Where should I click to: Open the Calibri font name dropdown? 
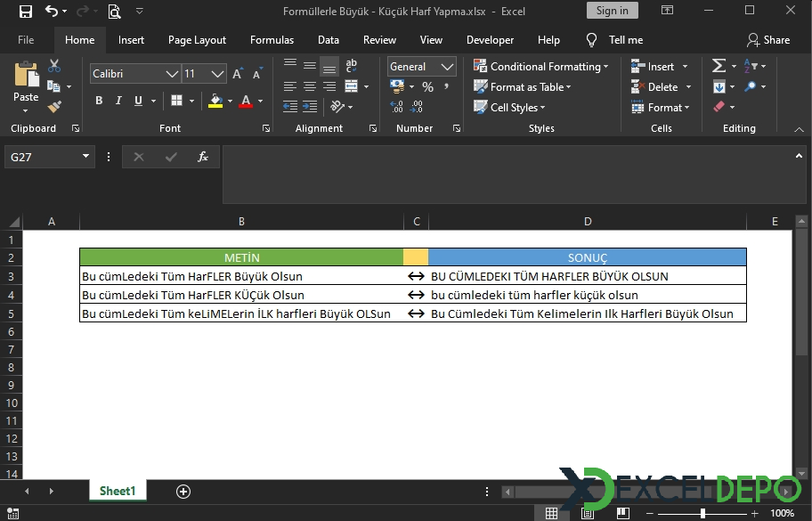[171, 74]
